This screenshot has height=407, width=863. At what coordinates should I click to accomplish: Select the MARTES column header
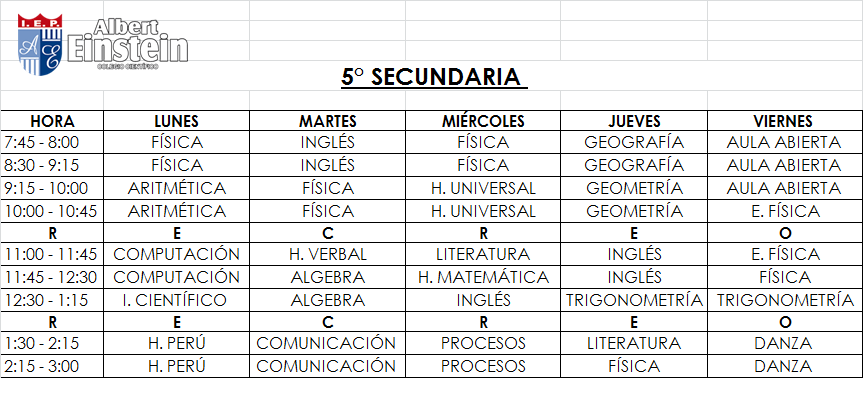(327, 120)
